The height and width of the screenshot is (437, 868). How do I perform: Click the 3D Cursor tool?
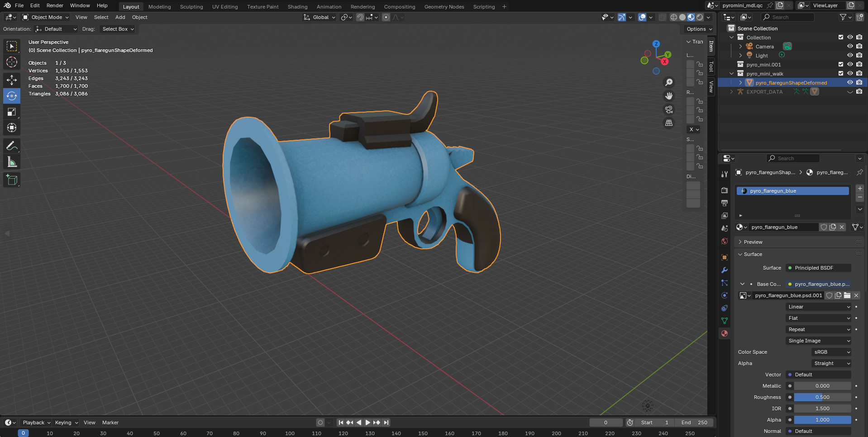pyautogui.click(x=12, y=62)
